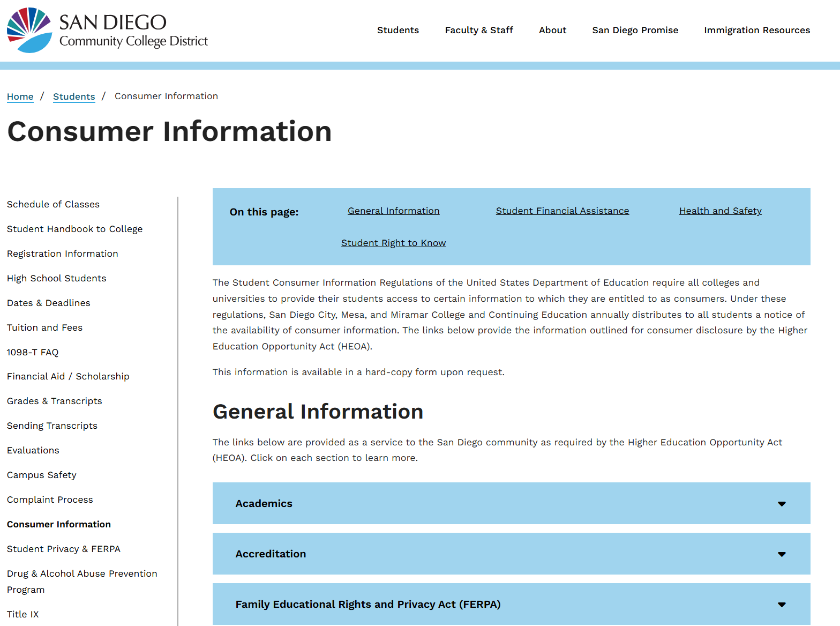Open Student Handbook to College sidebar link
The width and height of the screenshot is (840, 626).
pos(75,229)
